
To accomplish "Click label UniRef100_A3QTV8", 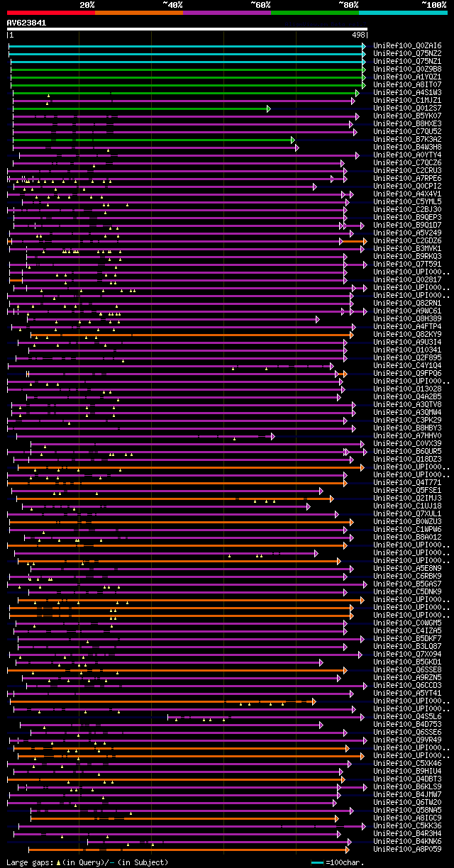I will point(407,404).
